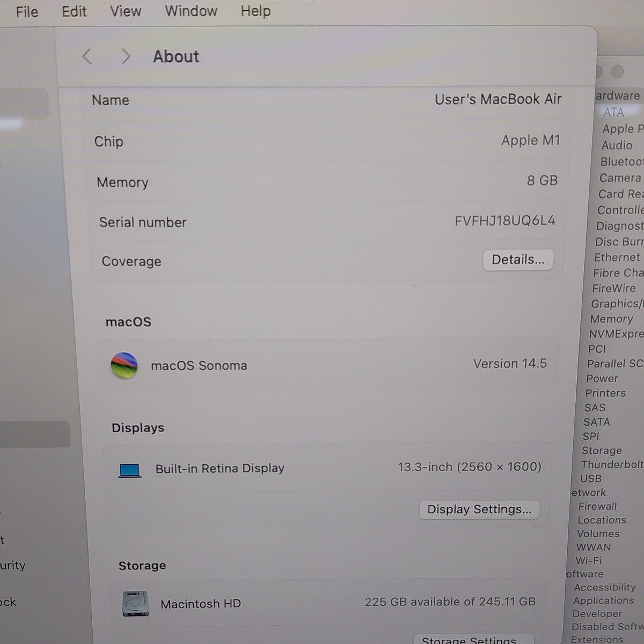Viewport: 644px width, 644px height.
Task: Select Storage in System Information sidebar
Action: click(602, 451)
